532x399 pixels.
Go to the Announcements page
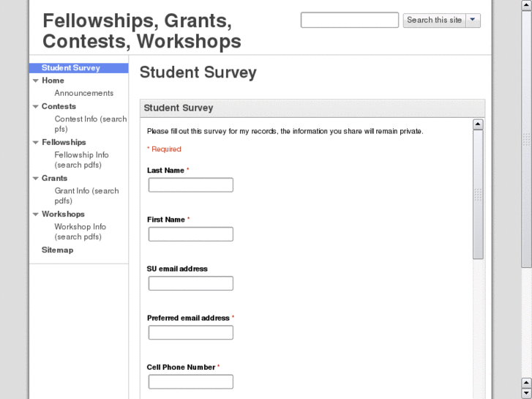point(84,93)
